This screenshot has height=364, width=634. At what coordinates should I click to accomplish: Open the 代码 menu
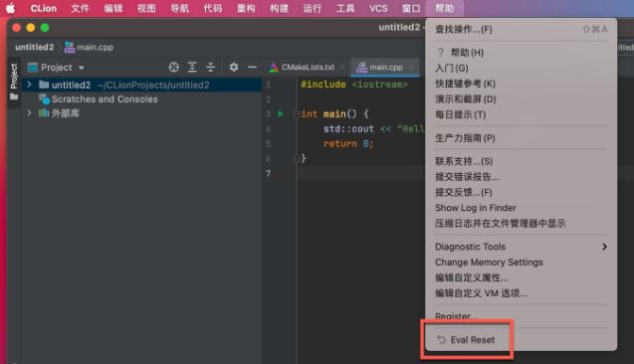(x=213, y=9)
